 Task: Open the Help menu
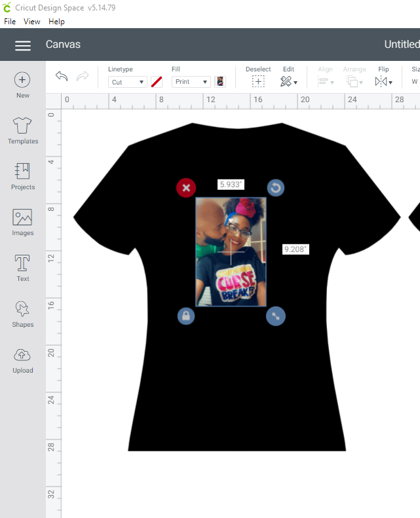[x=57, y=22]
